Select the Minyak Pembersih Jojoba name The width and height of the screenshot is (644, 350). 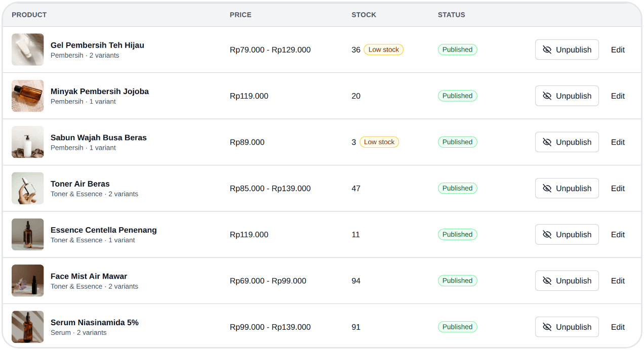point(100,92)
